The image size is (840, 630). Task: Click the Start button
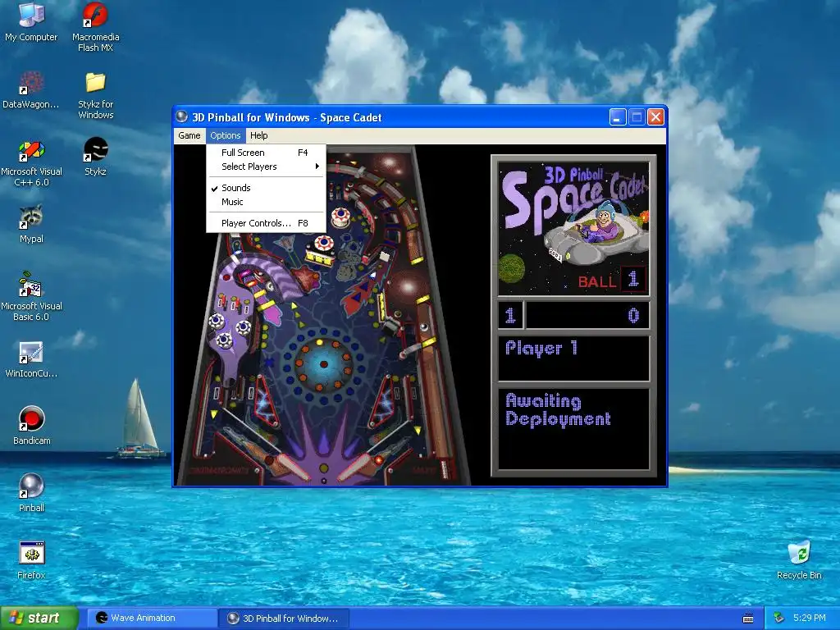click(x=39, y=619)
